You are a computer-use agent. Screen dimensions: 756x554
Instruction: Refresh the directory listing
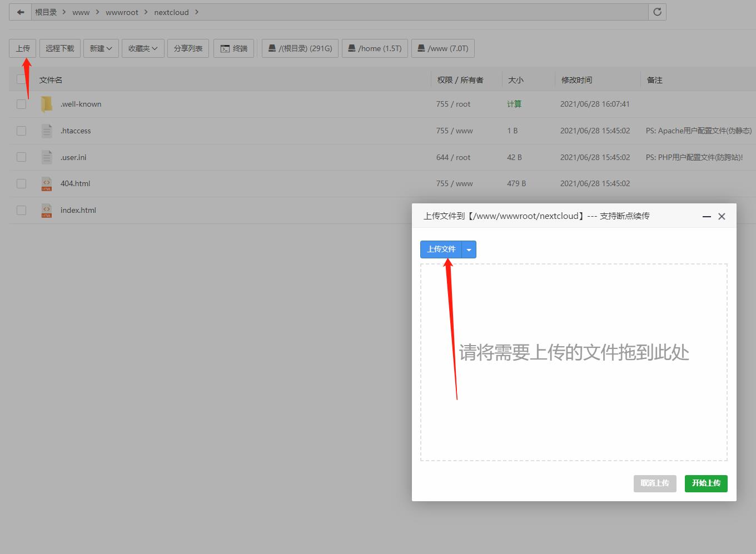pos(657,12)
